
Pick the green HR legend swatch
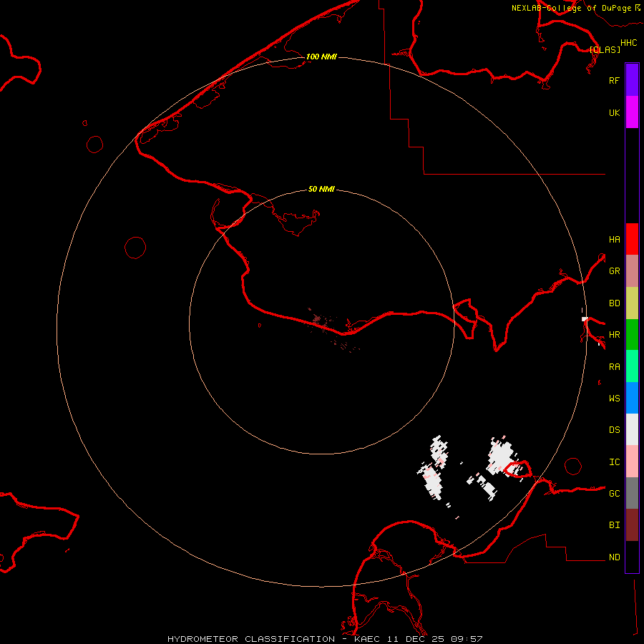(632, 334)
